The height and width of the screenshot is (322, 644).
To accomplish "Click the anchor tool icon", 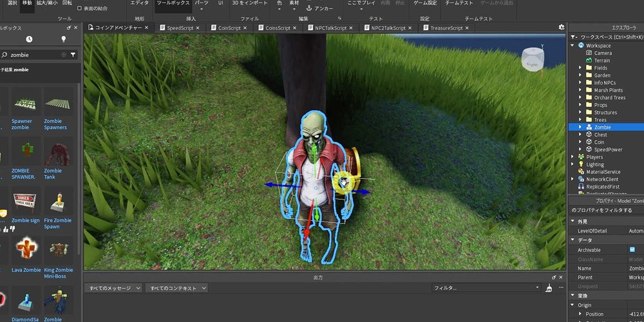I will pyautogui.click(x=309, y=8).
